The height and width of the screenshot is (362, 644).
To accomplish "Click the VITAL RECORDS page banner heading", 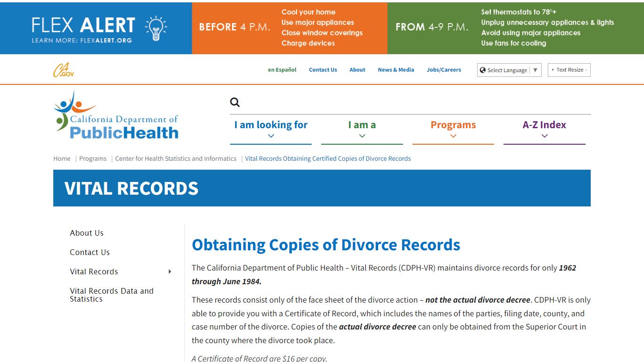I will 132,188.
